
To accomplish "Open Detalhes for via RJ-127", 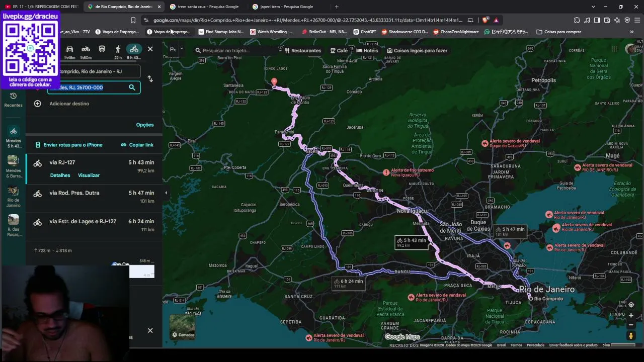I will coord(60,175).
